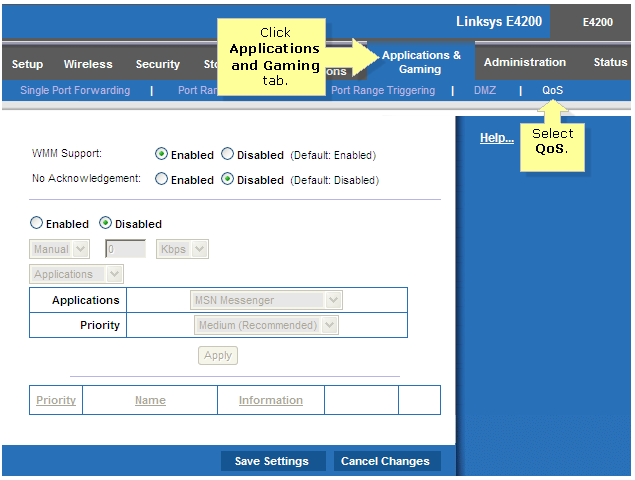Expand the MSN Messenger application dropdown
635x480 pixels.
coord(266,300)
